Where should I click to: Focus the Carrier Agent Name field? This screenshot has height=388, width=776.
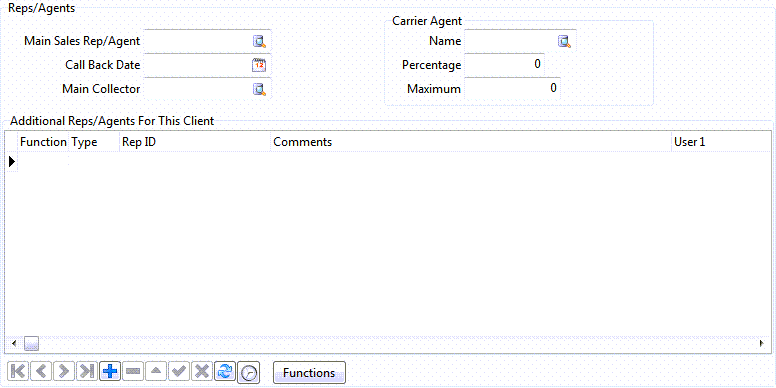tap(520, 42)
